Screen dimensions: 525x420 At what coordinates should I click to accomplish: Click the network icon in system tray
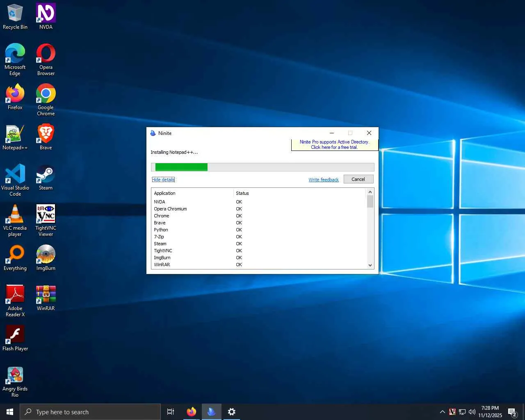point(462,412)
